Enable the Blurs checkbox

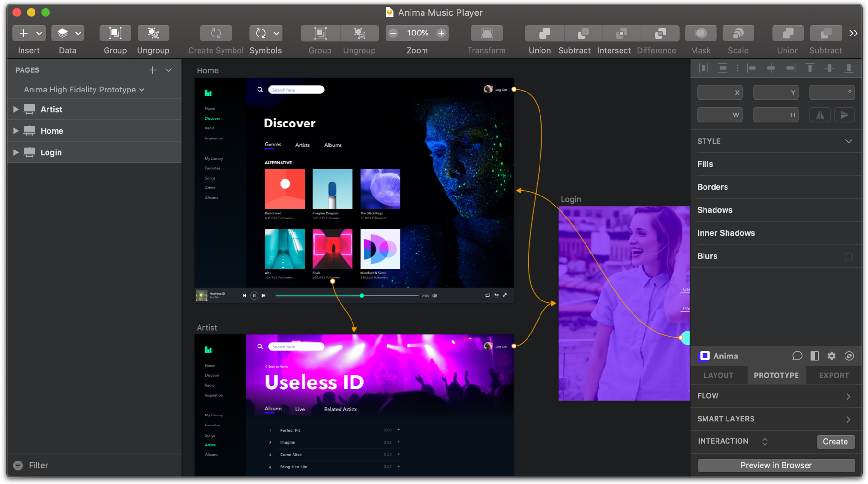coord(849,256)
